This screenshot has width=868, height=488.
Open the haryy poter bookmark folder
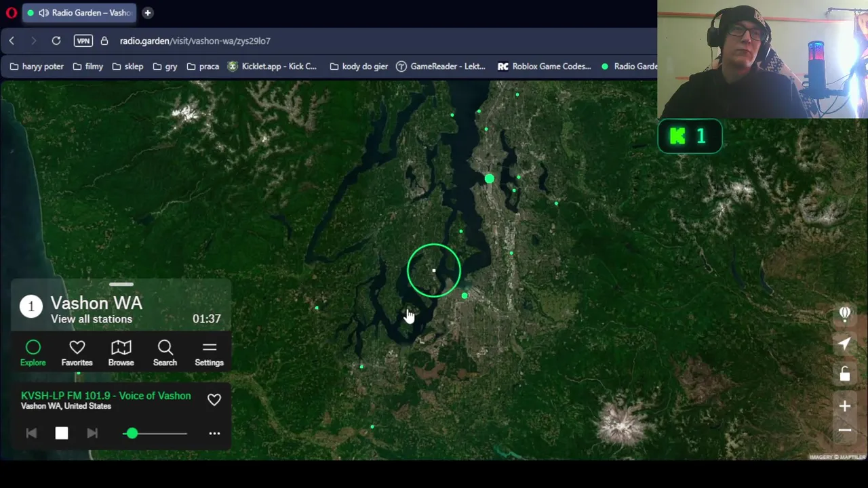(37, 66)
